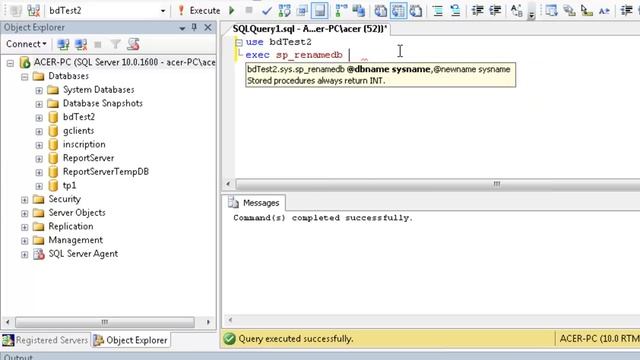This screenshot has height=360, width=640.
Task: Select the SQL Server Agent node
Action: (x=83, y=253)
